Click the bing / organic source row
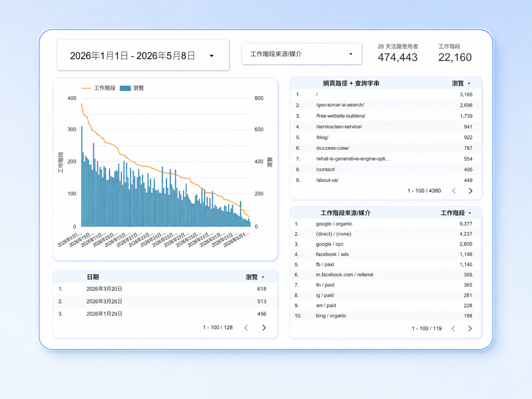 point(386,316)
